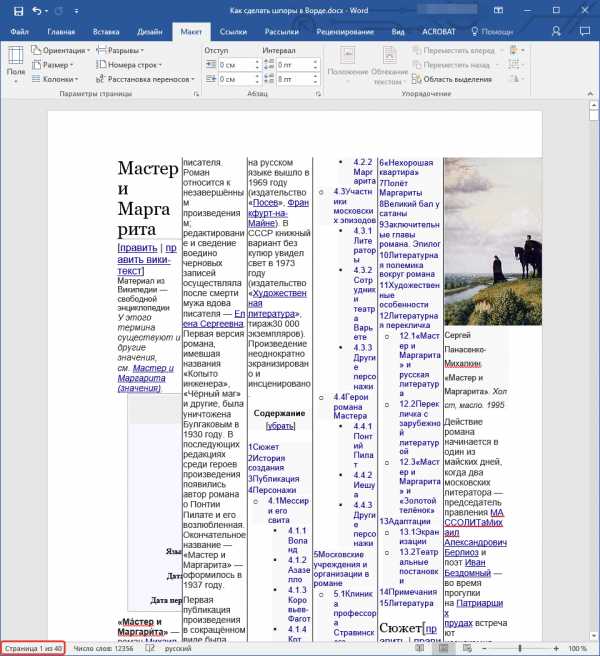This screenshot has width=600, height=656.
Task: Open the Область выделения pane
Action: 452,79
